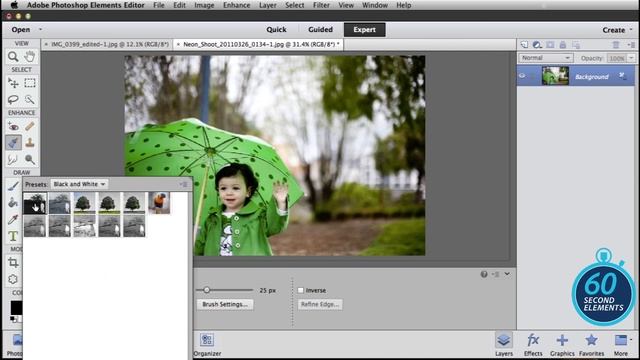Viewport: 640px width, 360px height.
Task: Click the Expert mode button
Action: [364, 29]
